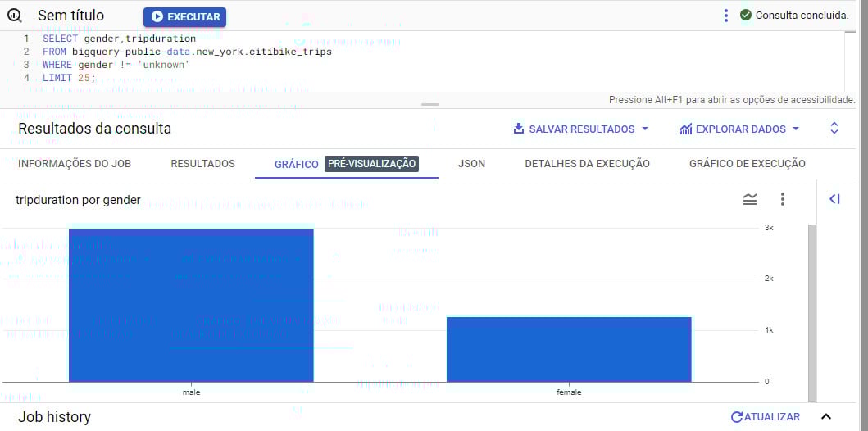The height and width of the screenshot is (431, 868).
Task: Click the green Consulta concluída check icon
Action: pyautogui.click(x=745, y=16)
